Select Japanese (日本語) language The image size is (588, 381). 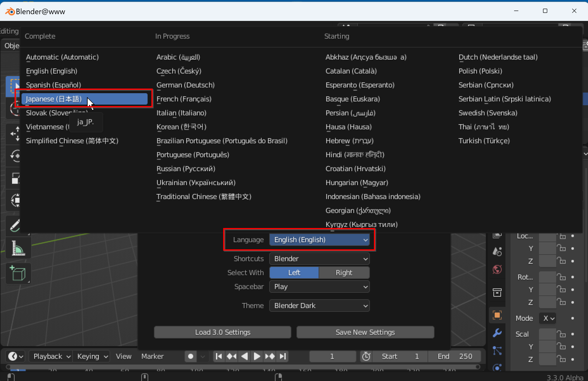[84, 99]
